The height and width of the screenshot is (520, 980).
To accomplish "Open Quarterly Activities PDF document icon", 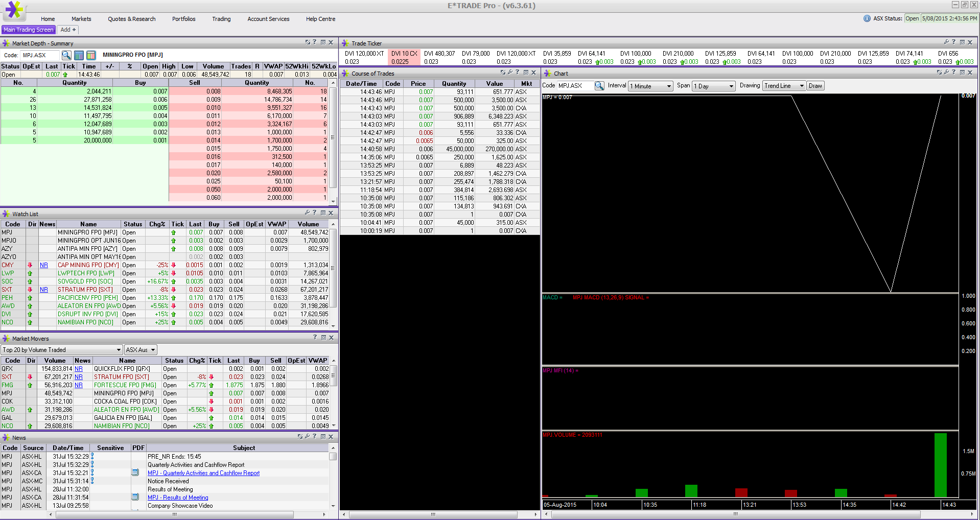I will click(x=135, y=473).
